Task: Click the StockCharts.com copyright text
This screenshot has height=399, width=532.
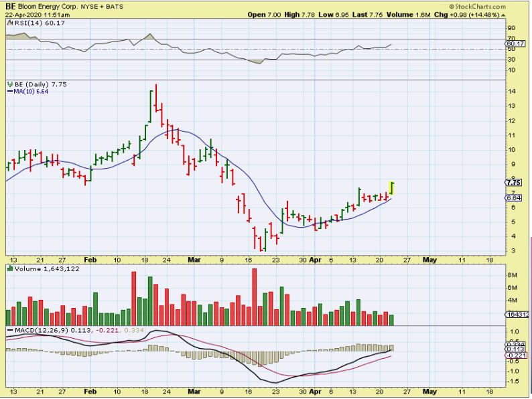Action: 477,7
